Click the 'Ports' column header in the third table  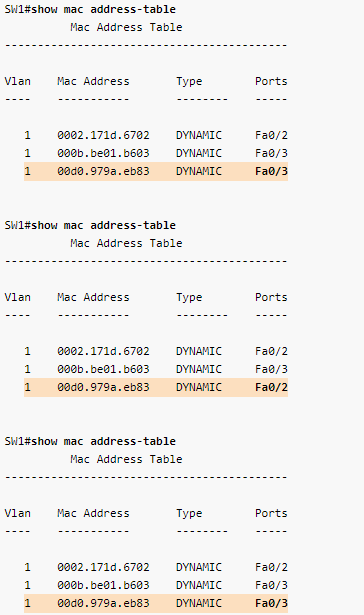(x=271, y=513)
